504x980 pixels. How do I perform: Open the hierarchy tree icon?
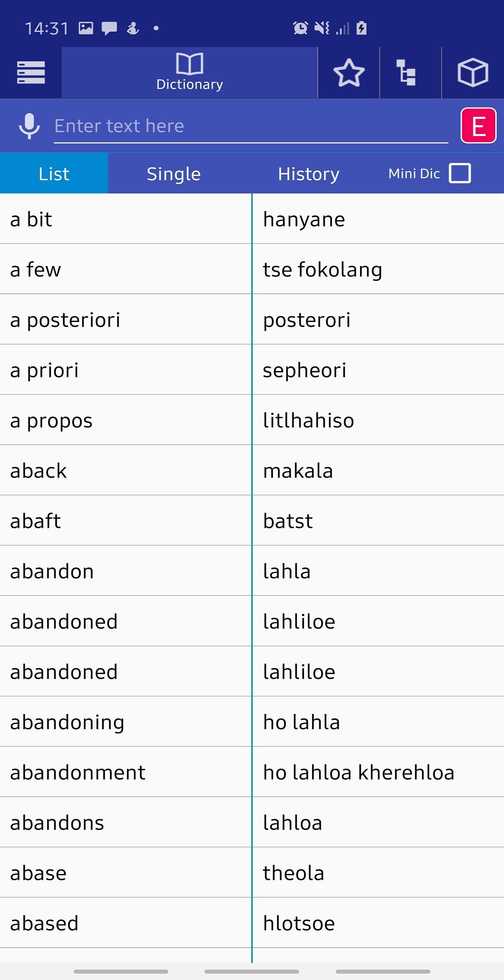click(x=406, y=73)
